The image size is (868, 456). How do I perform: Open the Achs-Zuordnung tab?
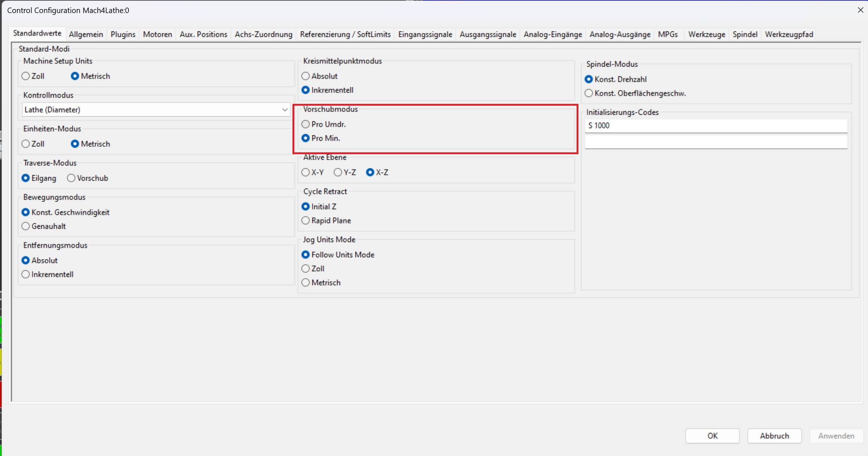[264, 34]
